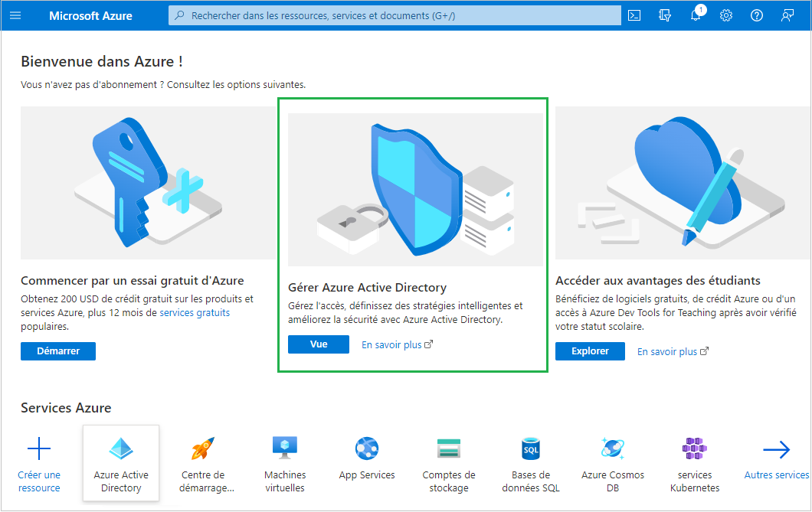The width and height of the screenshot is (812, 512).
Task: Click the feedback icon in the header
Action: click(787, 15)
